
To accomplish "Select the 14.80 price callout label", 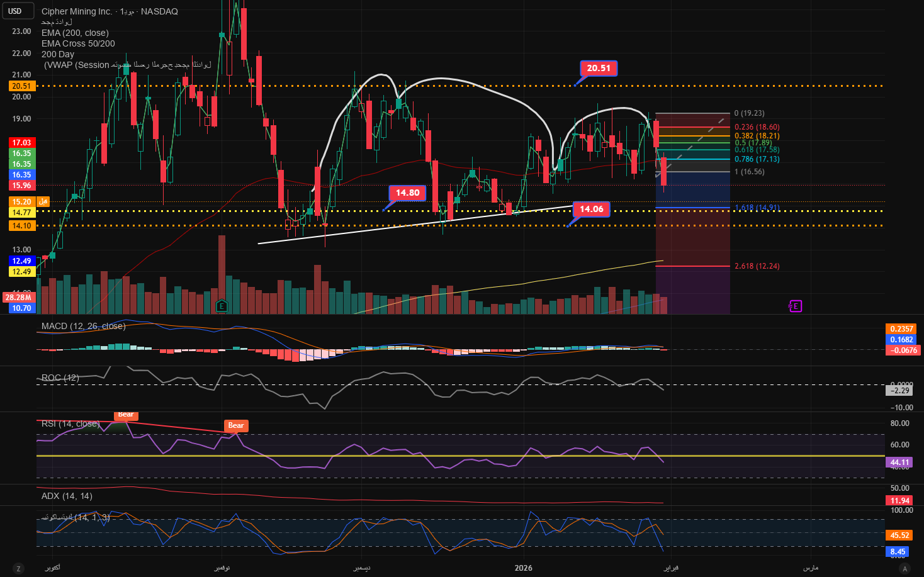I will click(407, 193).
